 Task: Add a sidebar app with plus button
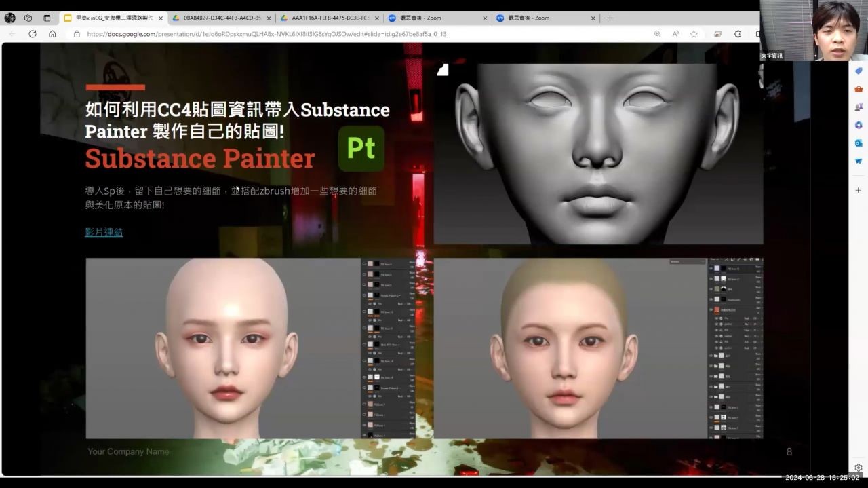[858, 191]
